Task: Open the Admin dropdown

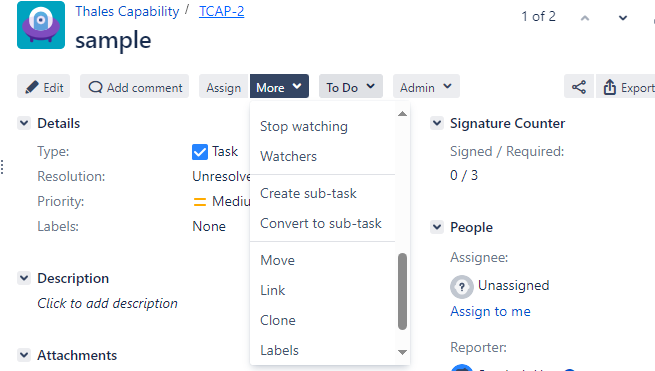Action: coord(426,87)
